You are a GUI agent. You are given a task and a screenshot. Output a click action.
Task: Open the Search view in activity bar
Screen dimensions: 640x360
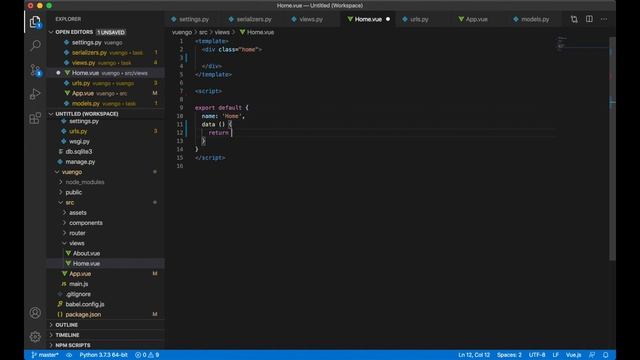click(x=35, y=45)
